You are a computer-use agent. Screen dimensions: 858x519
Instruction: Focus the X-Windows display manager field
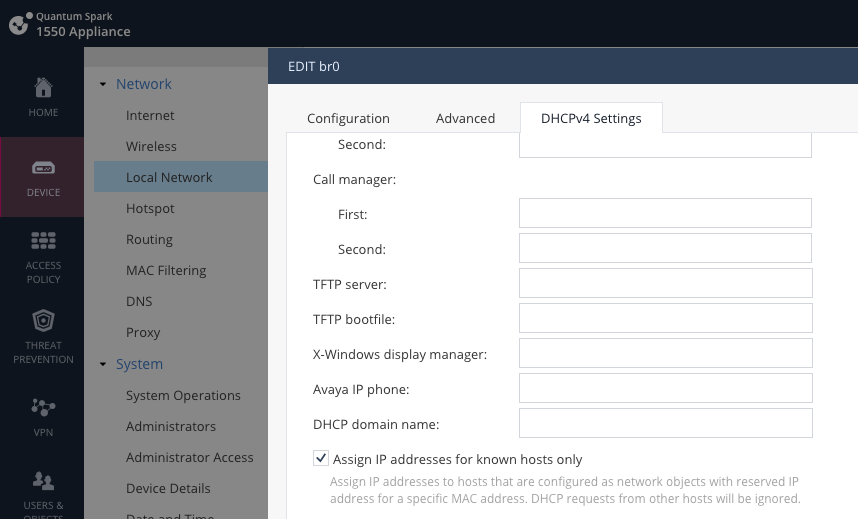tap(665, 353)
